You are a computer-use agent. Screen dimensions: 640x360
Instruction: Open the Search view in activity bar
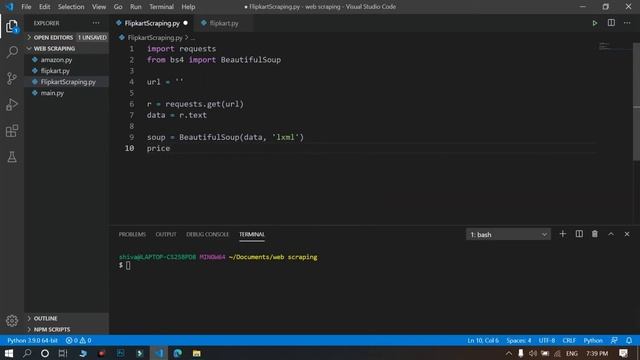pos(12,52)
